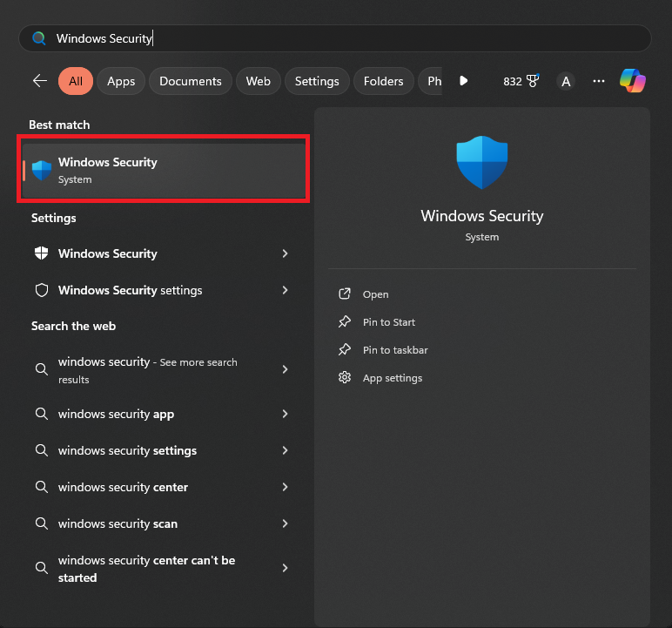The image size is (672, 628).
Task: Choose Pin to taskbar option
Action: [394, 350]
